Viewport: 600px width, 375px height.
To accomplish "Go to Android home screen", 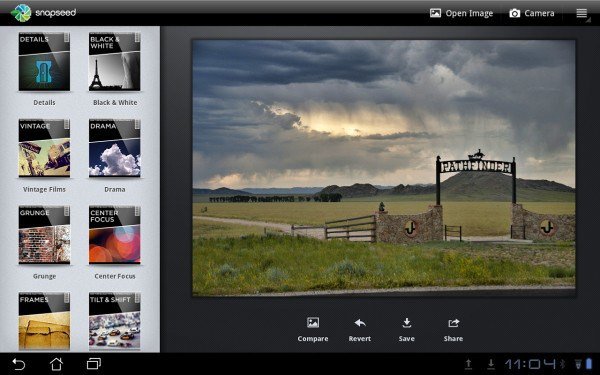I will pyautogui.click(x=56, y=364).
